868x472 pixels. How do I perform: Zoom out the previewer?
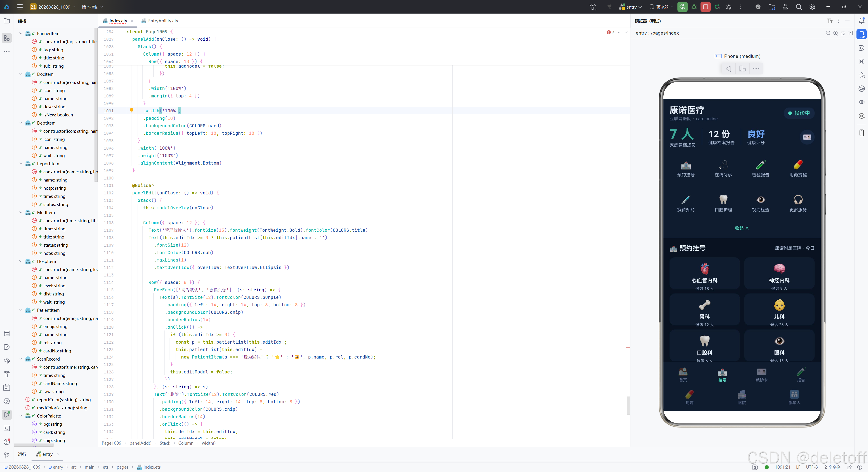coord(828,33)
